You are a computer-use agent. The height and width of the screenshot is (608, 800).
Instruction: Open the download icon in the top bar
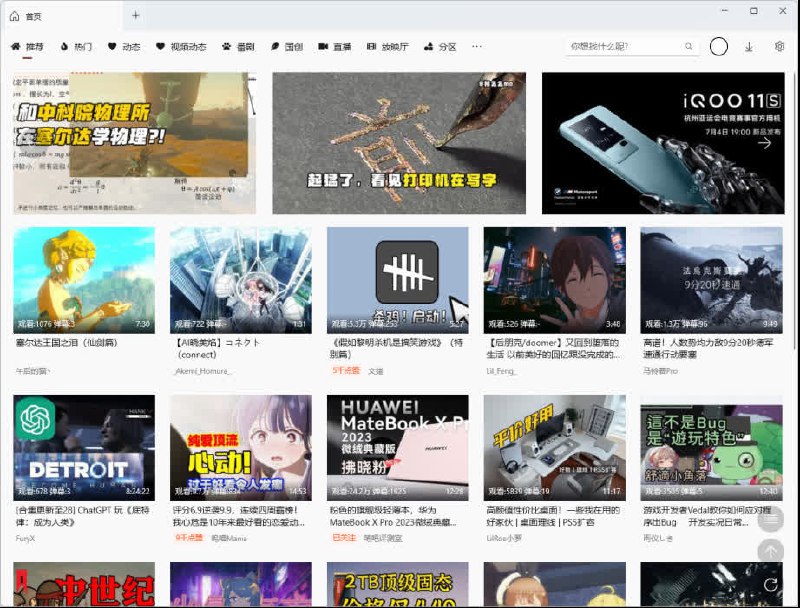pyautogui.click(x=749, y=47)
